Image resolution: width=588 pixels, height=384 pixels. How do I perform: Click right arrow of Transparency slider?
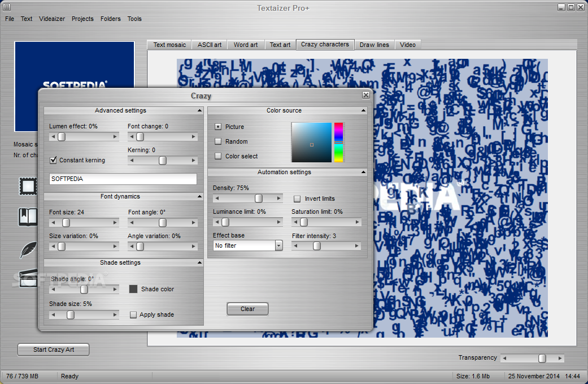tap(560, 359)
